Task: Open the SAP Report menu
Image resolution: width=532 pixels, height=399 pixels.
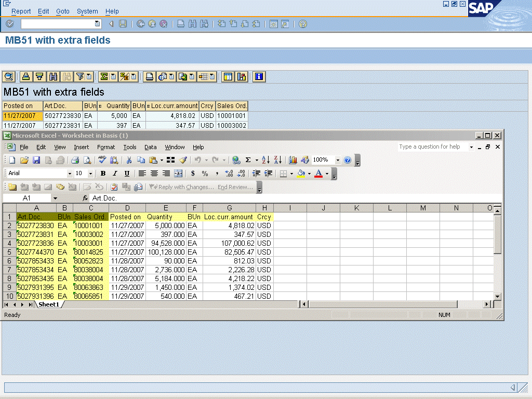Action: coord(21,11)
